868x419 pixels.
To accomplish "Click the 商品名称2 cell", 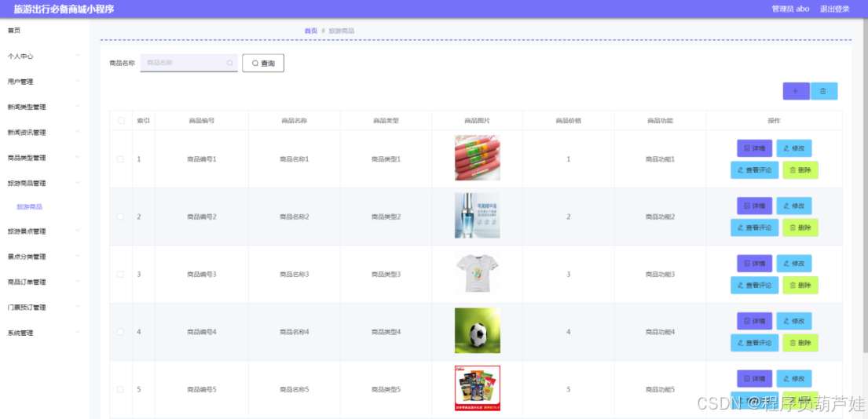I will click(294, 217).
